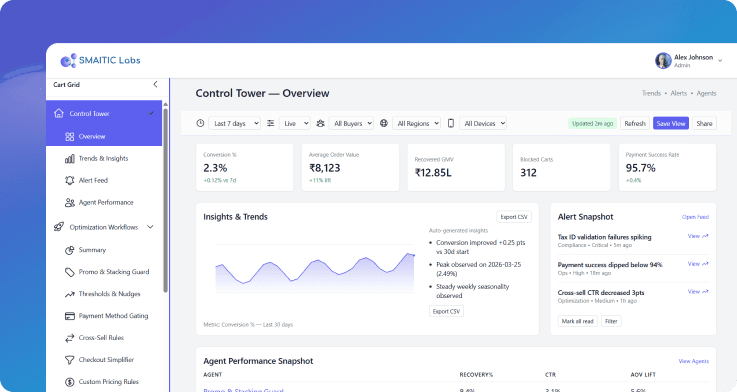737x392 pixels.
Task: Open the Last 7 days dropdown
Action: (x=234, y=123)
